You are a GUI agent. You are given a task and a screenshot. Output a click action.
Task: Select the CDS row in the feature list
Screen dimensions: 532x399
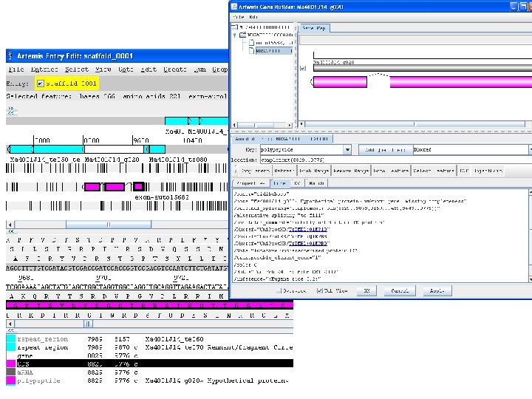pyautogui.click(x=149, y=364)
